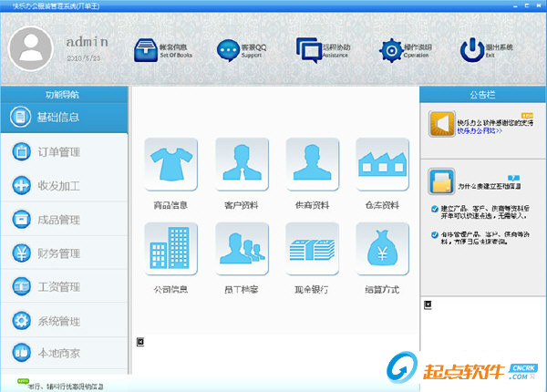Click the speaker announcement icon

point(441,124)
